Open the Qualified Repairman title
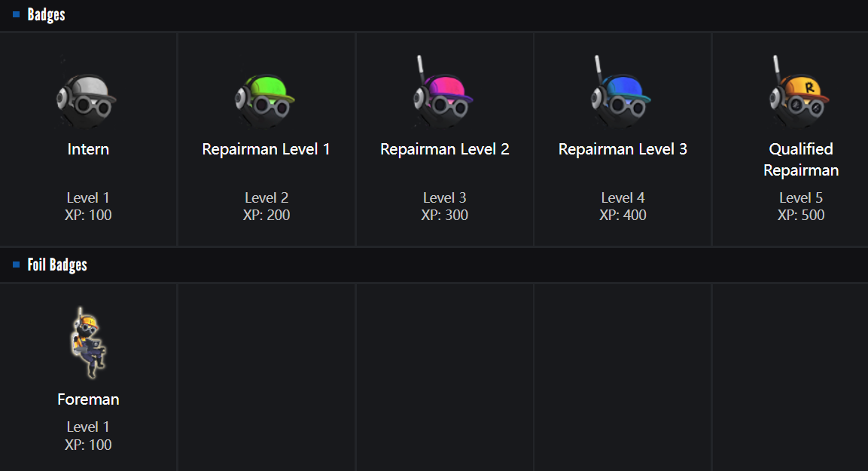 pyautogui.click(x=801, y=160)
